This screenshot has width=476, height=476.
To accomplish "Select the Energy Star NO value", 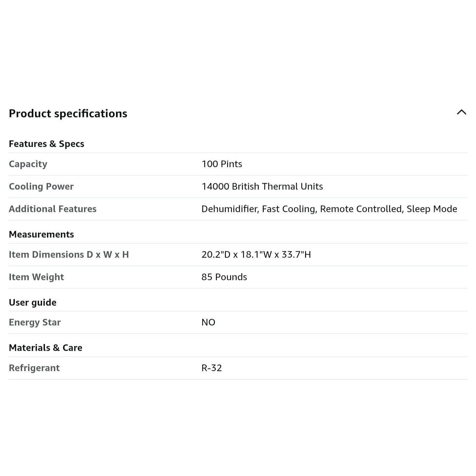I will pos(208,322).
